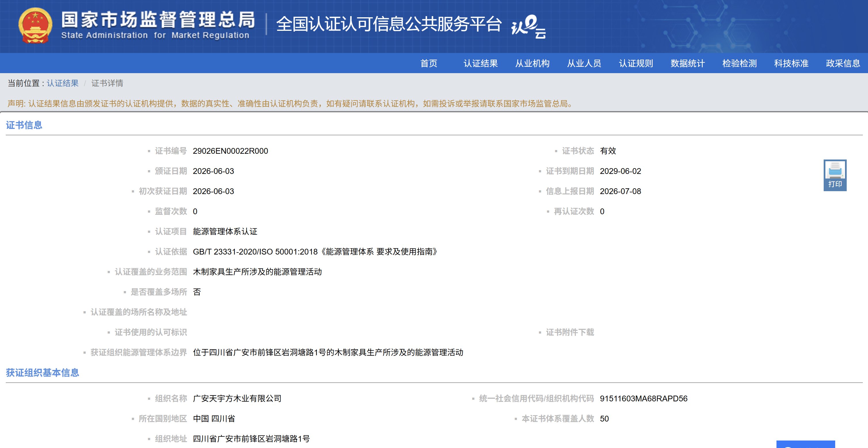The width and height of the screenshot is (868, 448).
Task: Click the 认e云 logo
Action: (x=528, y=26)
